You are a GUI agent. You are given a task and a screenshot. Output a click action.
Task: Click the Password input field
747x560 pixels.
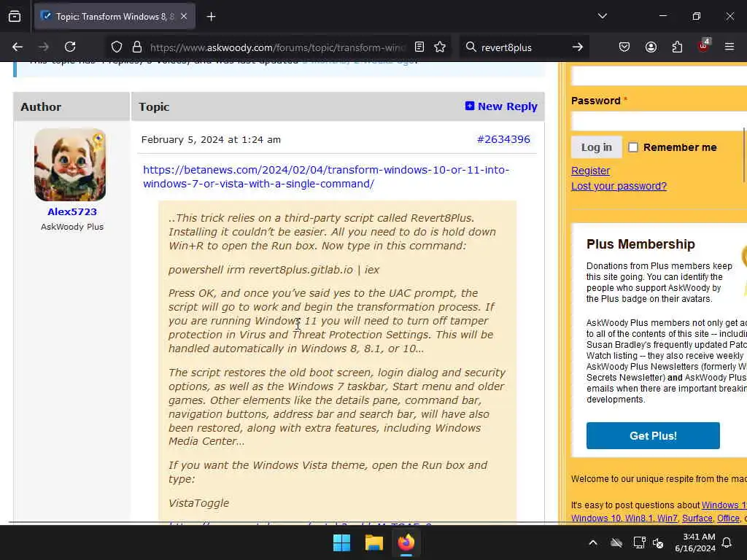(659, 121)
